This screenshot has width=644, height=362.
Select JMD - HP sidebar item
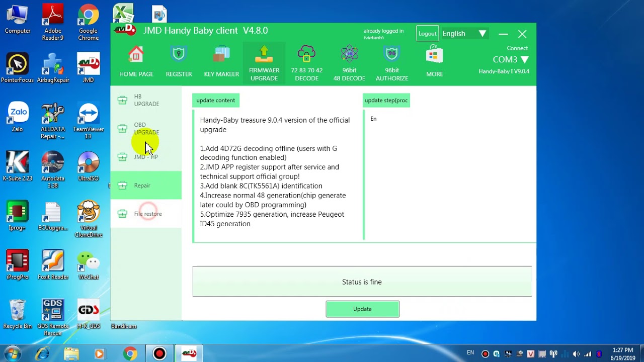click(x=146, y=157)
